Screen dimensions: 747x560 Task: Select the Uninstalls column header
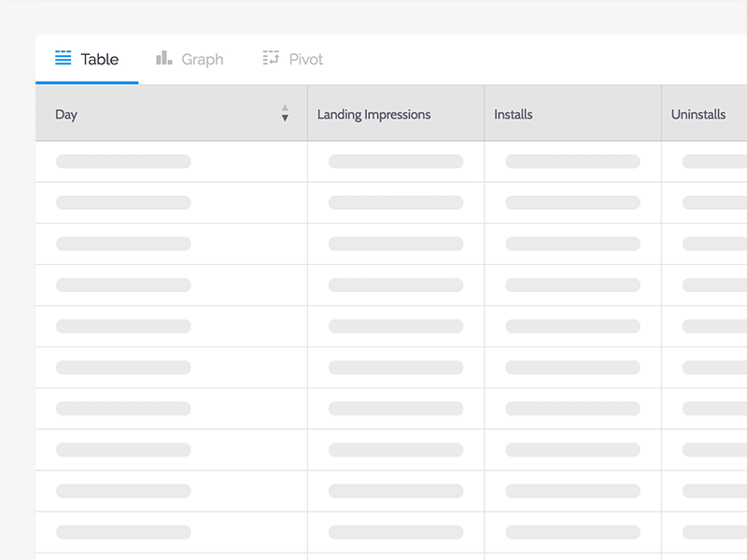pos(698,115)
